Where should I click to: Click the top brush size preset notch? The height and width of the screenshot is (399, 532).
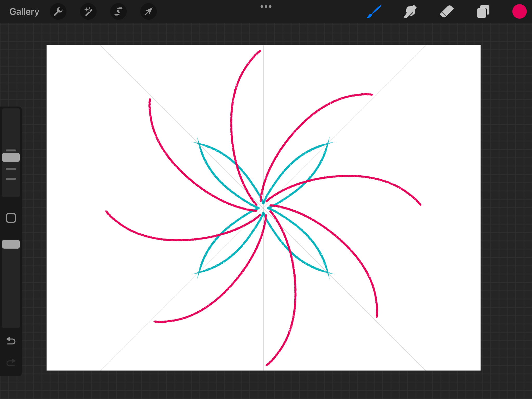(11, 150)
